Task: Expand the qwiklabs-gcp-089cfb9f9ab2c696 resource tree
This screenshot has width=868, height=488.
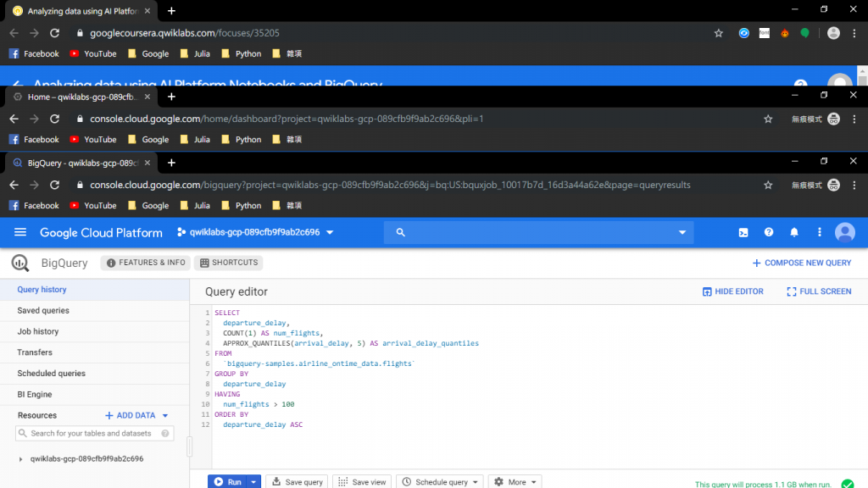Action: coord(20,459)
